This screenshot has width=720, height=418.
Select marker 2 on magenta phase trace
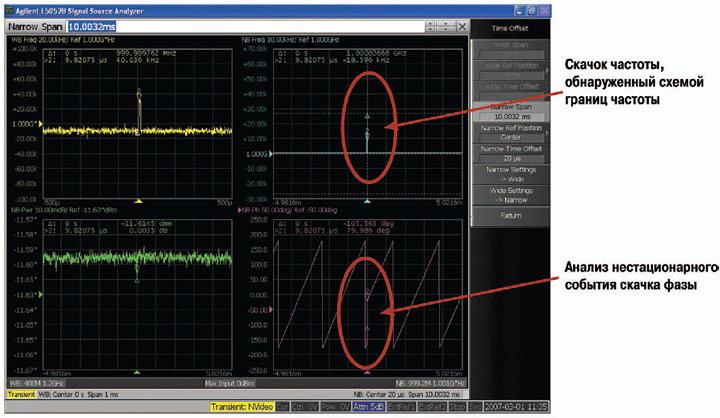[367, 293]
